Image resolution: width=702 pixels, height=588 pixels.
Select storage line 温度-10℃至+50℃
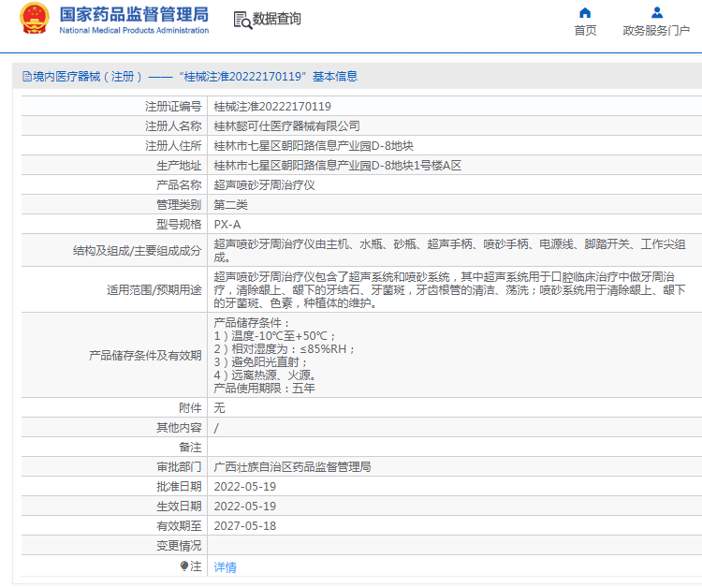pos(274,336)
